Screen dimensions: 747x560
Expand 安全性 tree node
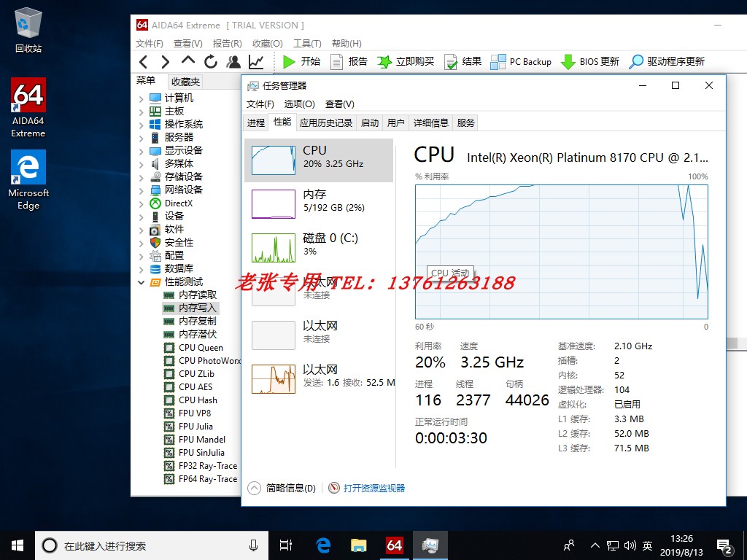pyautogui.click(x=141, y=244)
